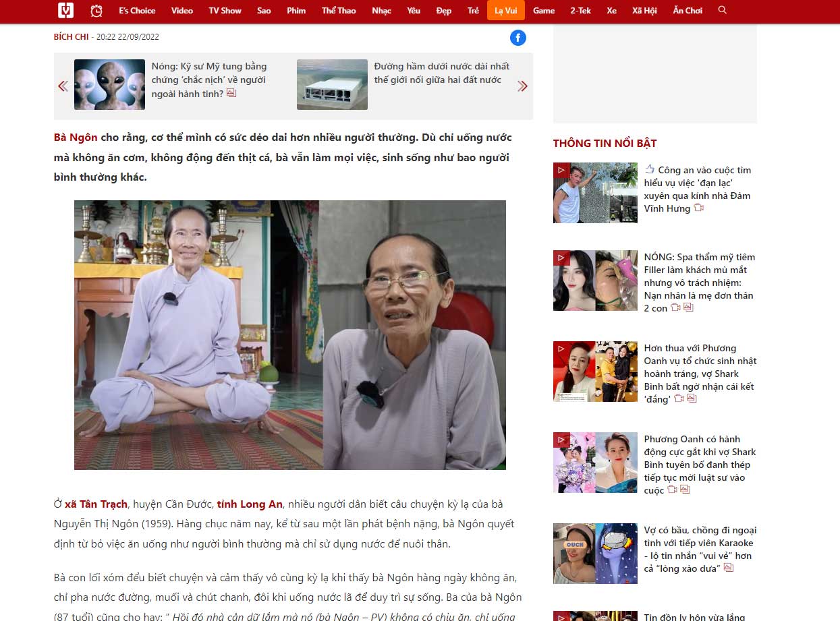This screenshot has width=840, height=621.
Task: Click publication date 20:22 22/09/2022
Action: [128, 37]
